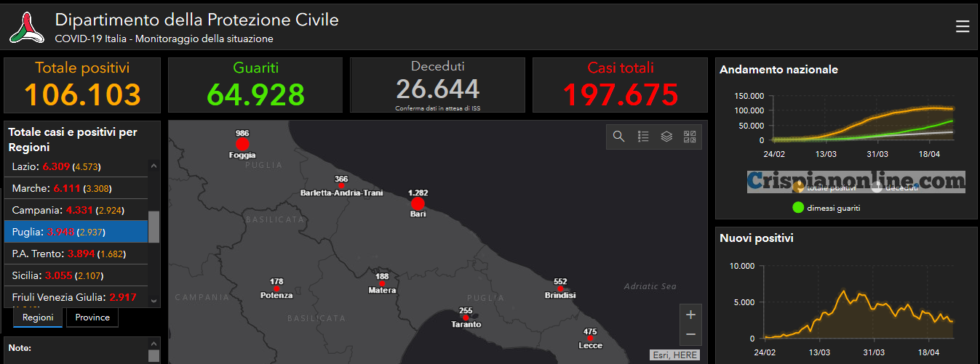
Task: Open the basemap gallery grid icon
Action: click(x=690, y=137)
